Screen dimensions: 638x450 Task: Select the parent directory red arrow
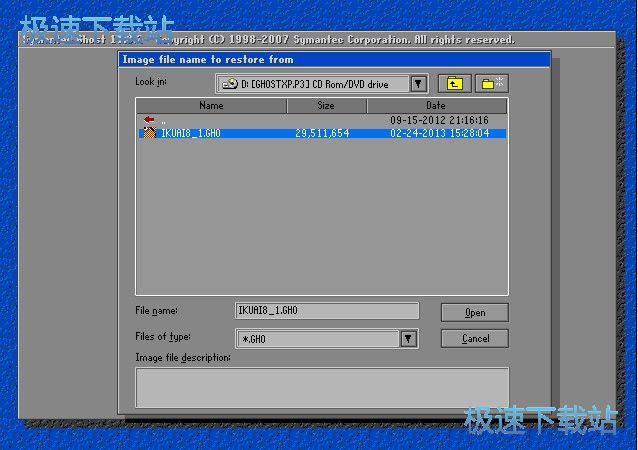point(149,120)
